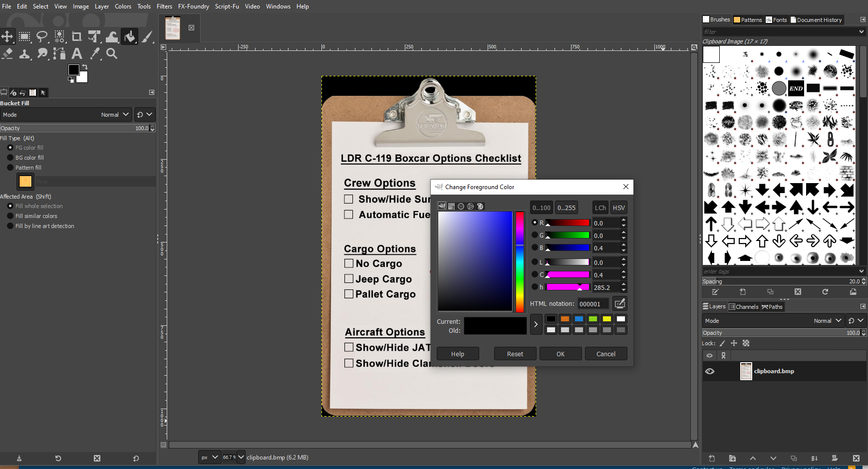Pick the Zoom magnifier tool
The image size is (868, 469).
pos(112,53)
